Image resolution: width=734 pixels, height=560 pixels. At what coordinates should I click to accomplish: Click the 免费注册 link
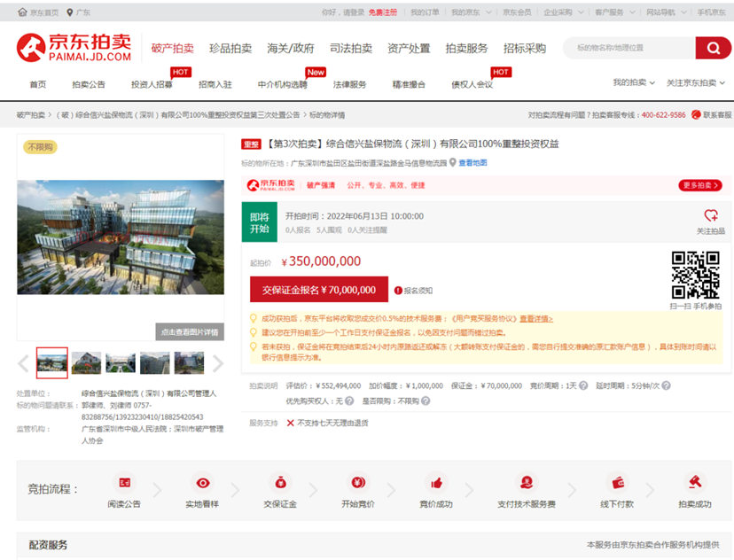click(x=382, y=12)
